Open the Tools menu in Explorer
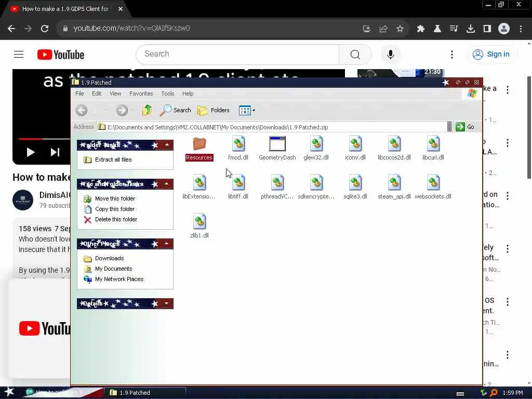532x399 pixels. coord(168,94)
